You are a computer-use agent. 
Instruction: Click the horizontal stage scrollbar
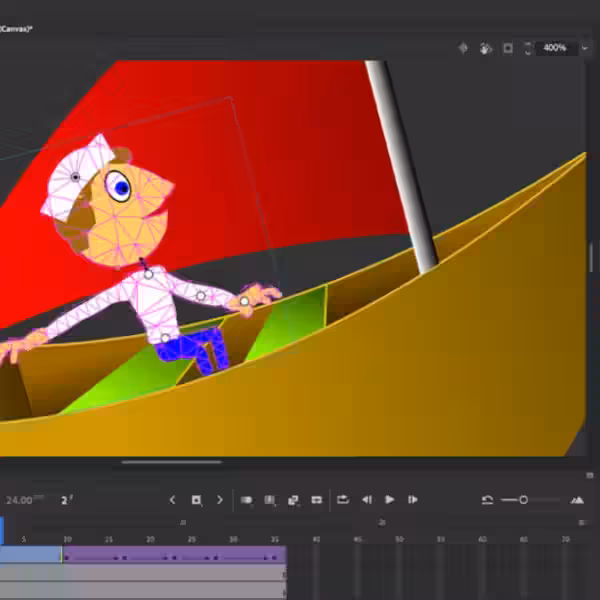pyautogui.click(x=172, y=462)
